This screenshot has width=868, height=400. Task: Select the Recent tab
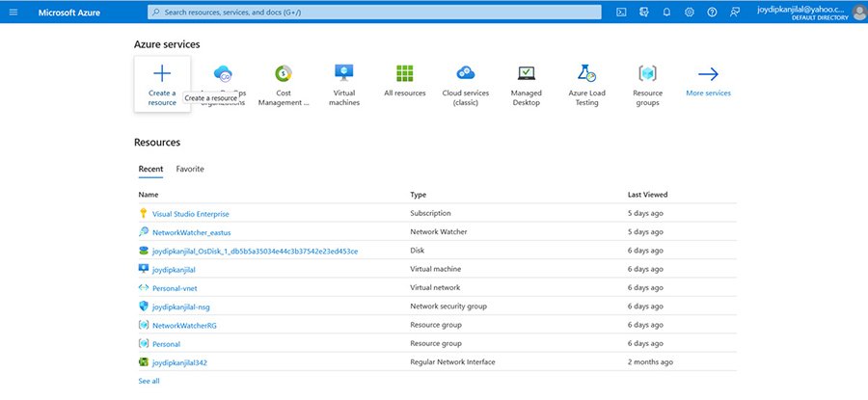(x=149, y=169)
